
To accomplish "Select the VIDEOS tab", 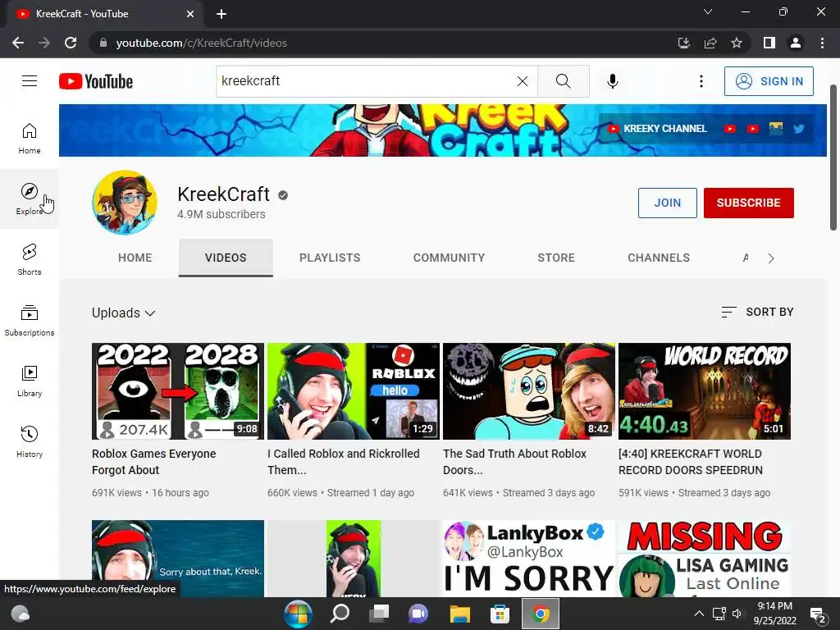I will coord(226,258).
